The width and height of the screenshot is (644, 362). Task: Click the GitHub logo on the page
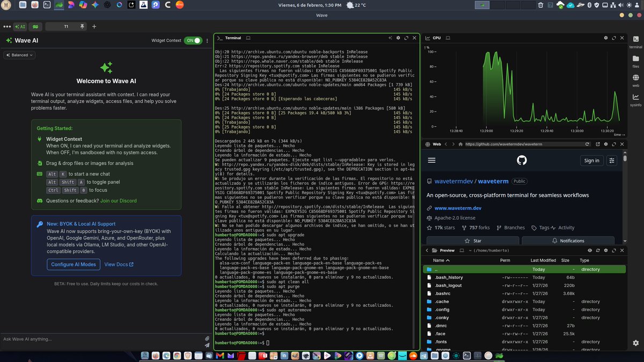click(x=522, y=160)
